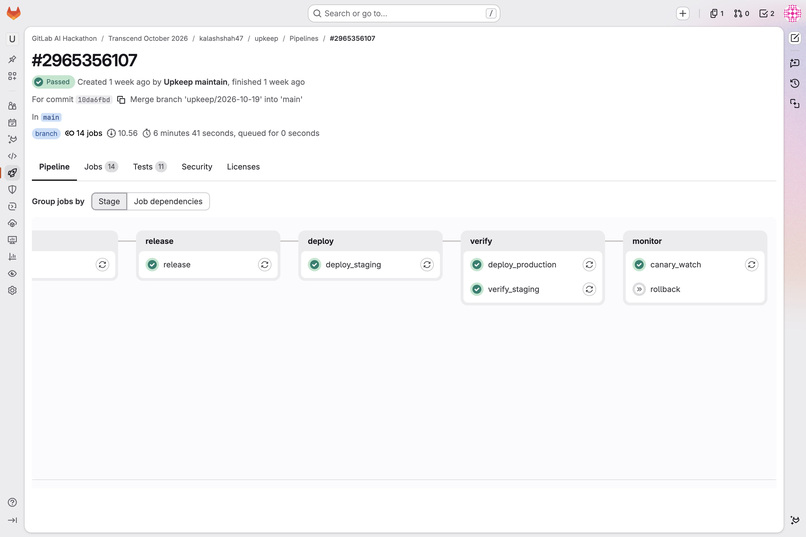Open the upkeep breadcrumb link

pyautogui.click(x=266, y=39)
